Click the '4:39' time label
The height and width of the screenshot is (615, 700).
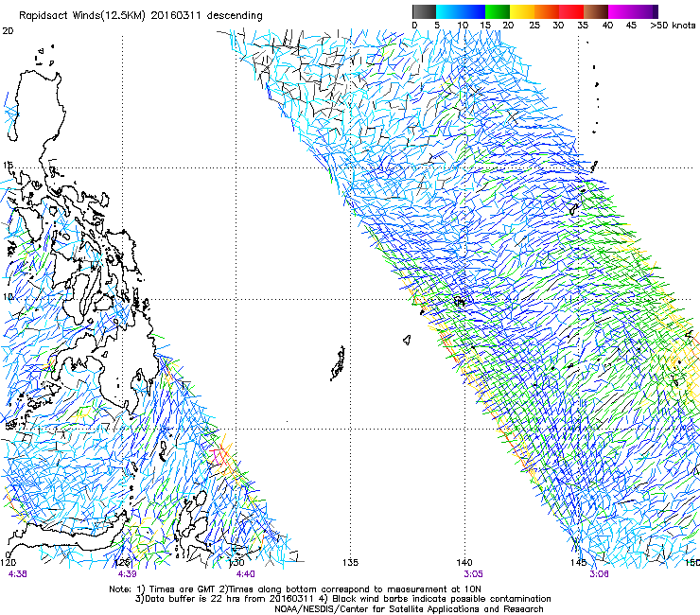tap(128, 574)
